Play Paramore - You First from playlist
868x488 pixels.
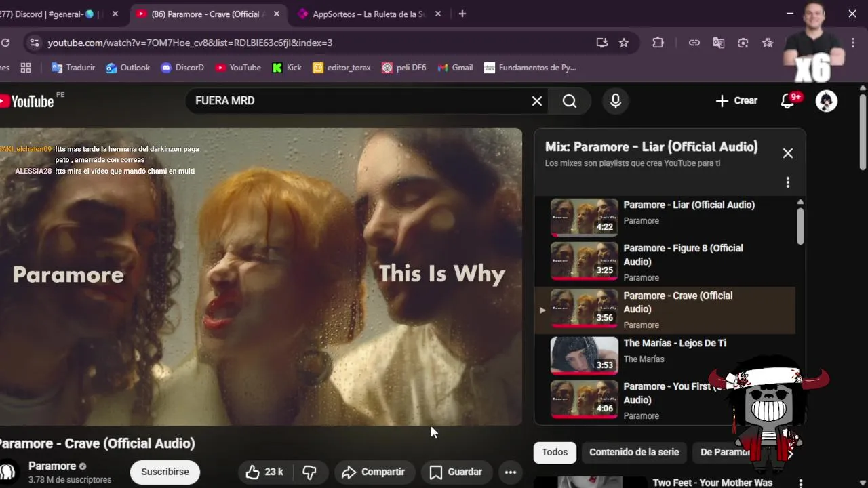[665, 400]
